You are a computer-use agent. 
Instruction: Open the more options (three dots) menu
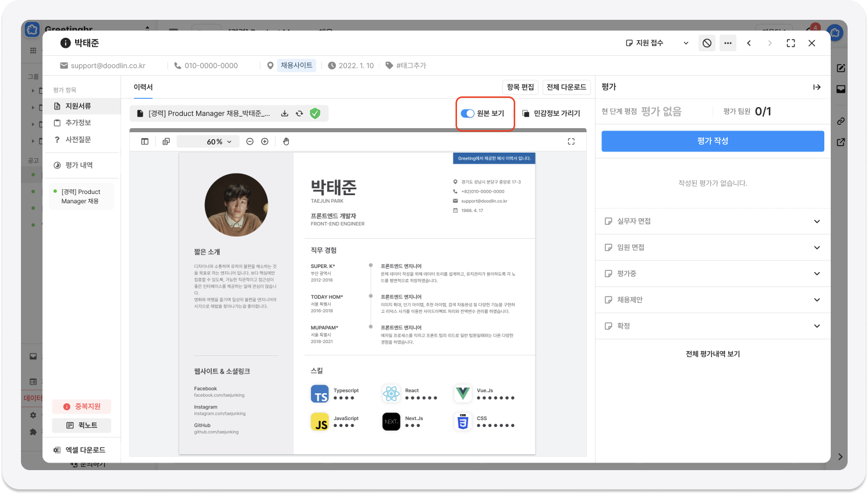pos(728,43)
